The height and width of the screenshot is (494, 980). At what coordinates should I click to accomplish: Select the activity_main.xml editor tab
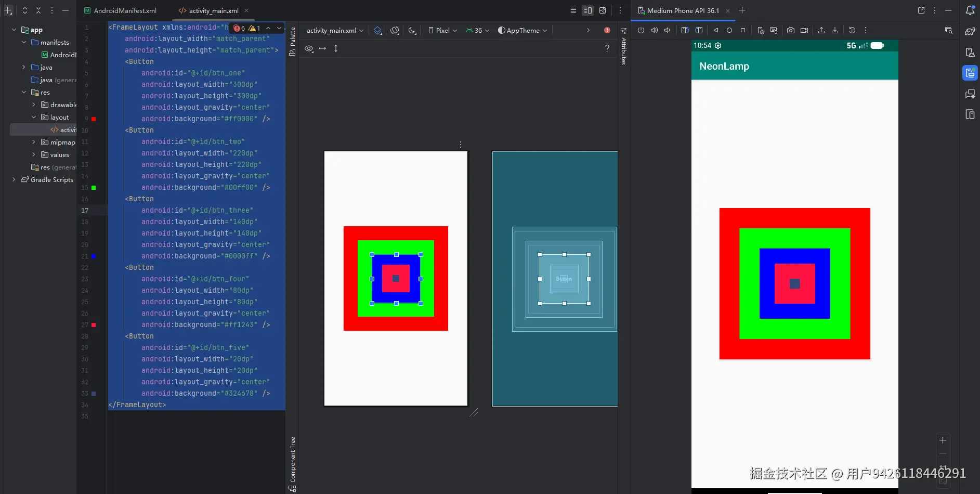pyautogui.click(x=208, y=10)
